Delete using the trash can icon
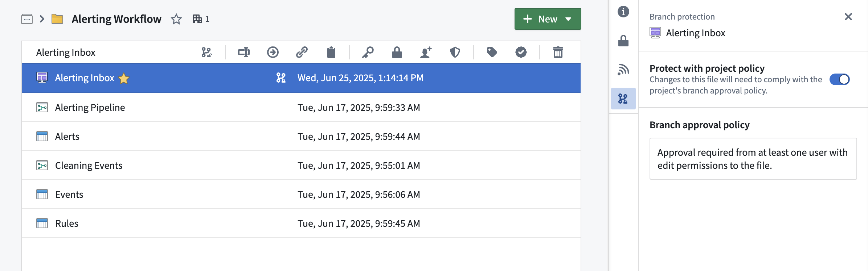868x271 pixels. (x=558, y=53)
